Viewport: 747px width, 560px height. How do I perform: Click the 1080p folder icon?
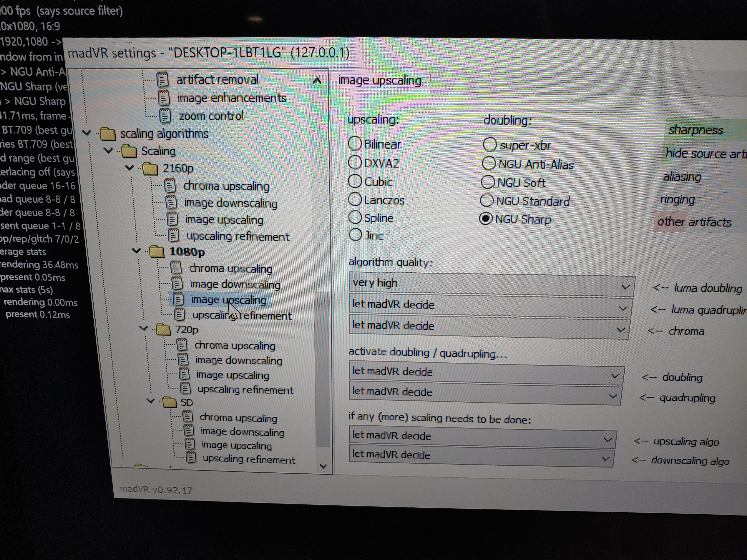coord(156,251)
